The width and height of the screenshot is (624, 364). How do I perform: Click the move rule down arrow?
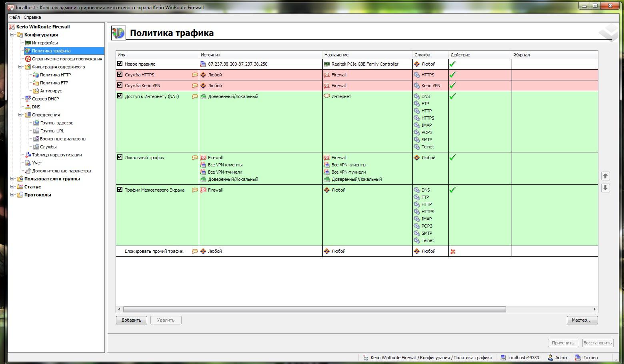click(606, 188)
